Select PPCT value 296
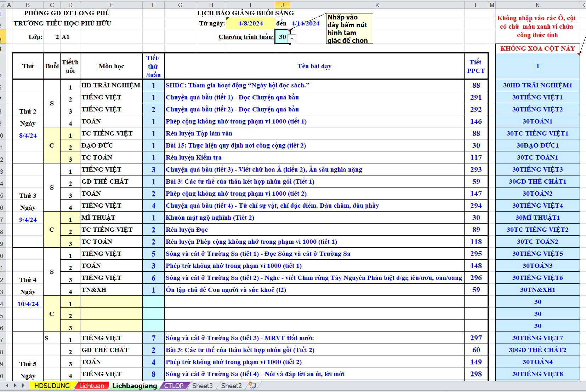The image size is (586, 392). tap(476, 278)
